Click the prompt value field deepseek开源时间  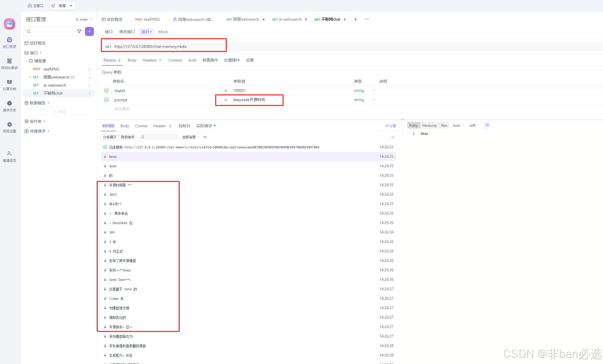[249, 100]
